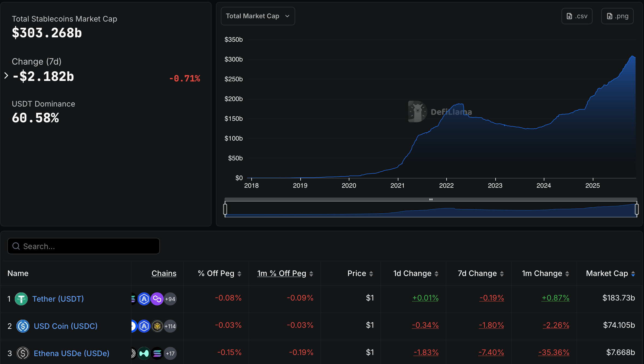Open the Tether (USDT) detail link

58,299
